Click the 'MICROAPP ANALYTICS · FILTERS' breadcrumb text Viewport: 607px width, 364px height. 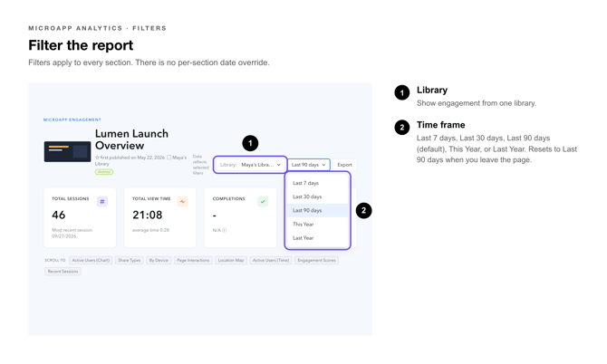[97, 28]
